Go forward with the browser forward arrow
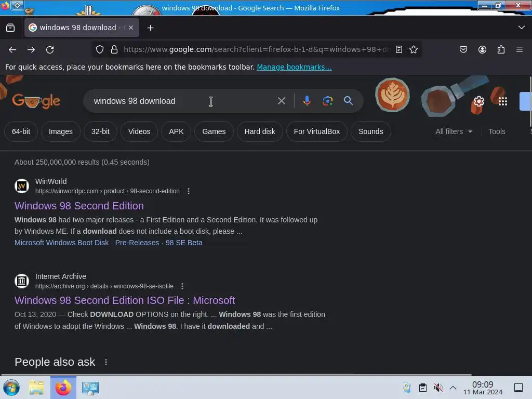The width and height of the screenshot is (532, 399). coord(31,49)
